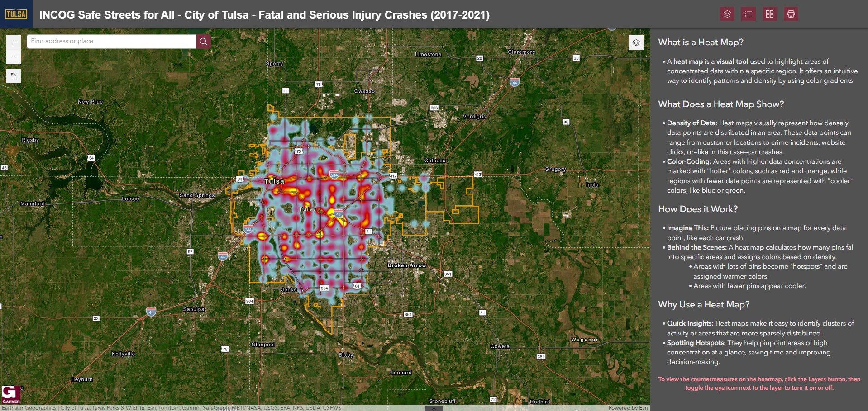
Task: Open the Legend list widget
Action: point(748,14)
